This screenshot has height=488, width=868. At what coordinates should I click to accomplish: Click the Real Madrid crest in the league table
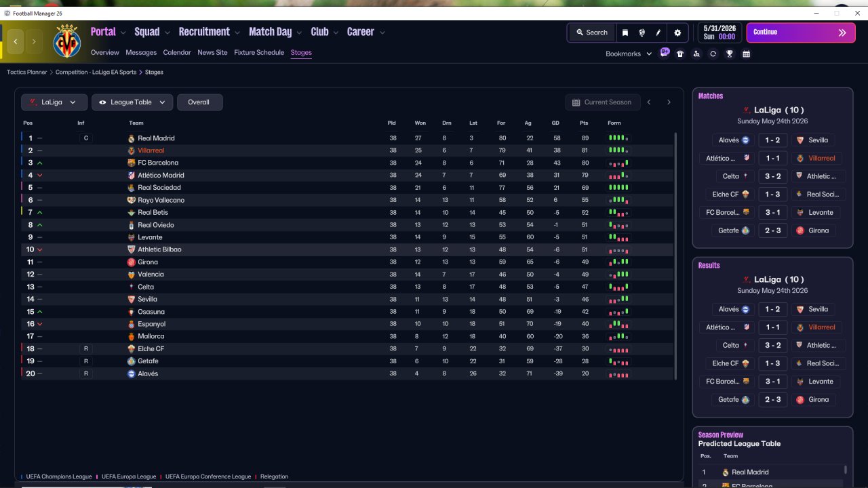(x=132, y=138)
